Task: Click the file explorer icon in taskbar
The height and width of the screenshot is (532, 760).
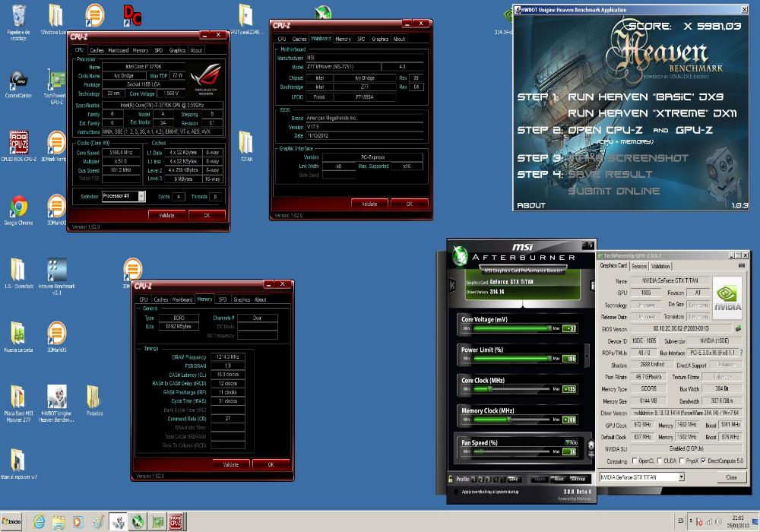Action: [59, 522]
